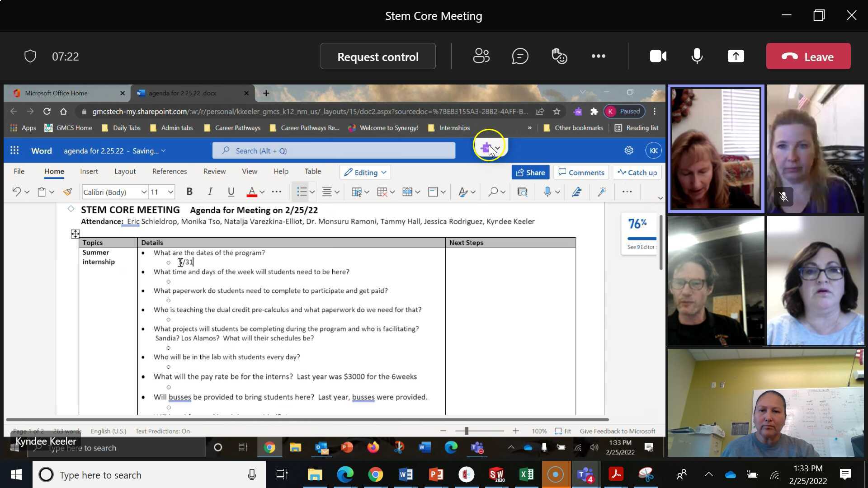Image resolution: width=868 pixels, height=488 pixels.
Task: Open the Teams more actions menu
Action: pos(598,56)
